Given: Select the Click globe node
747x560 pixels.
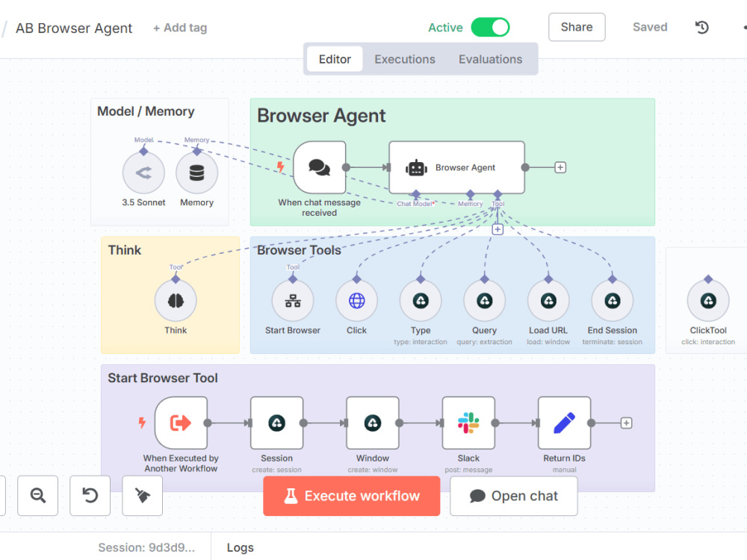Looking at the screenshot, I should pos(356,301).
